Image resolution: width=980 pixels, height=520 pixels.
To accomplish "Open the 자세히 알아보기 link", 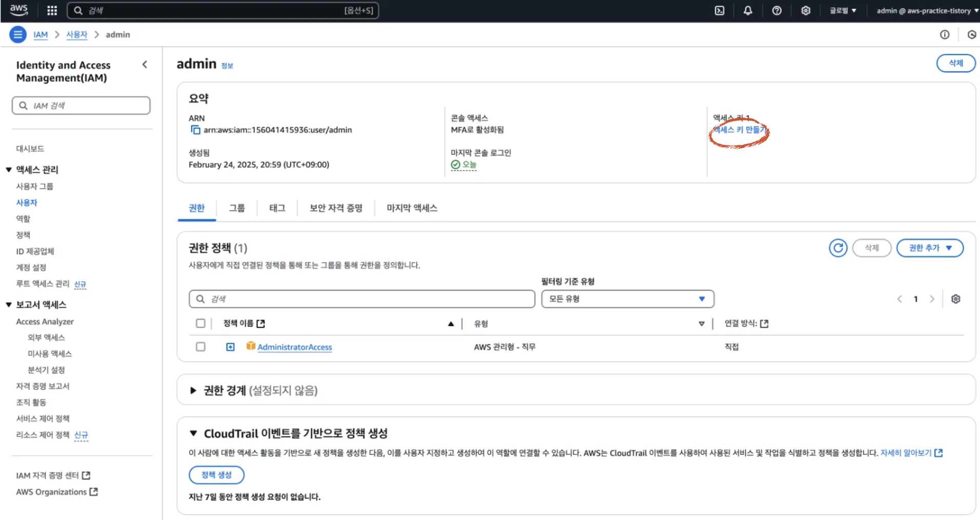I will [x=911, y=453].
